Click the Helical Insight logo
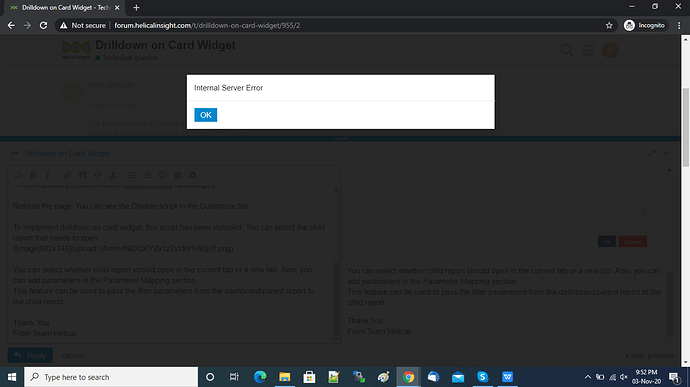Image resolution: width=690 pixels, height=387 pixels. [x=76, y=50]
